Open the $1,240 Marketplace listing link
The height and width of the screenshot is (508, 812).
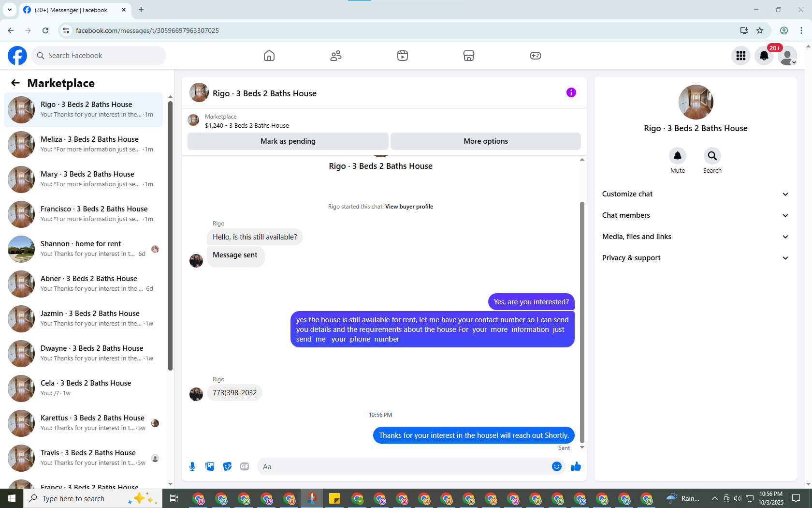click(x=247, y=125)
